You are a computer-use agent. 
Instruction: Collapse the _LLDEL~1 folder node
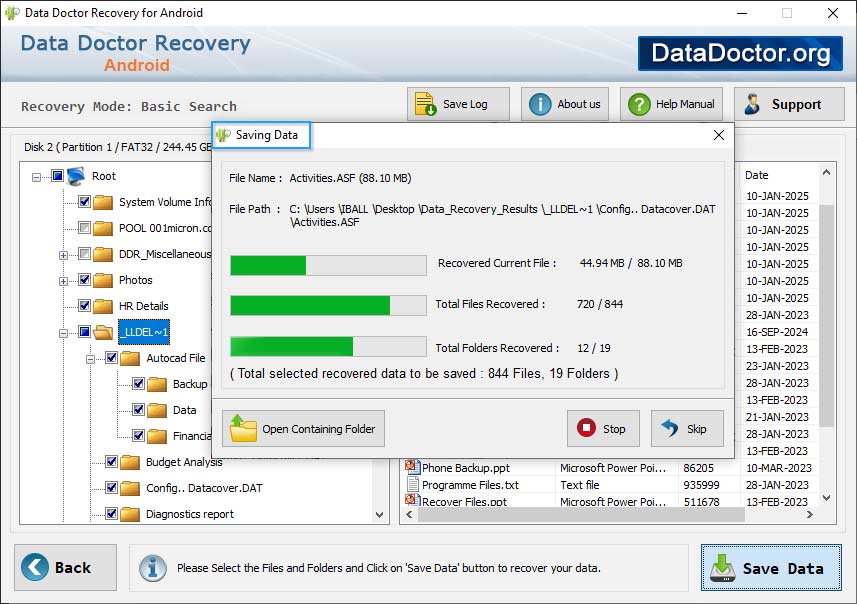[63, 333]
